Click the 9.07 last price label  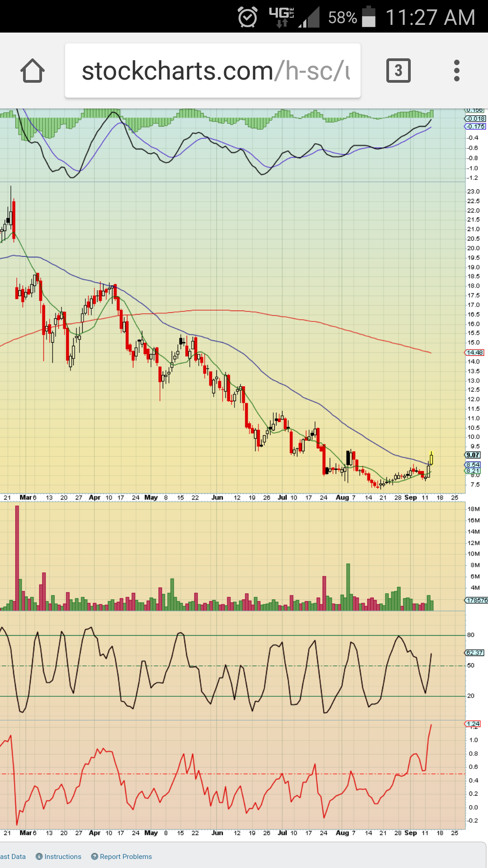473,455
